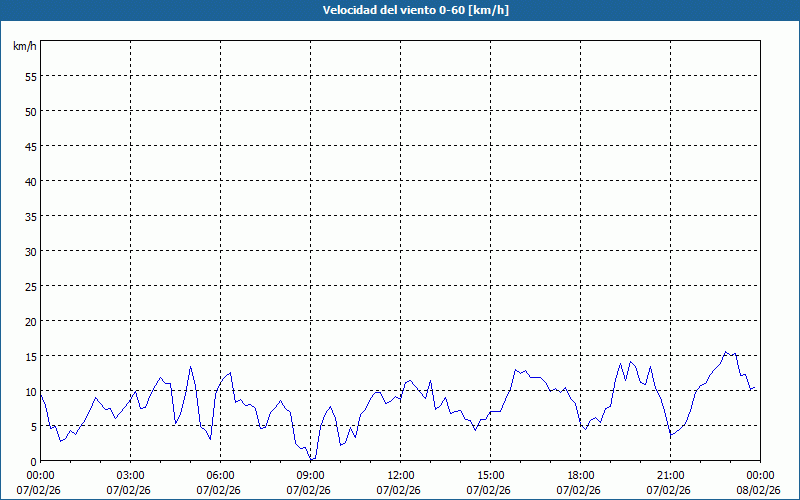This screenshot has height=500, width=800.
Task: Click the 15:00 x-axis time label
Action: 490,475
